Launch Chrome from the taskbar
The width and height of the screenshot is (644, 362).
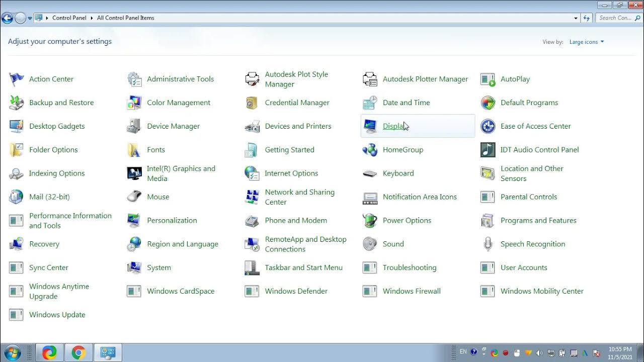78,353
